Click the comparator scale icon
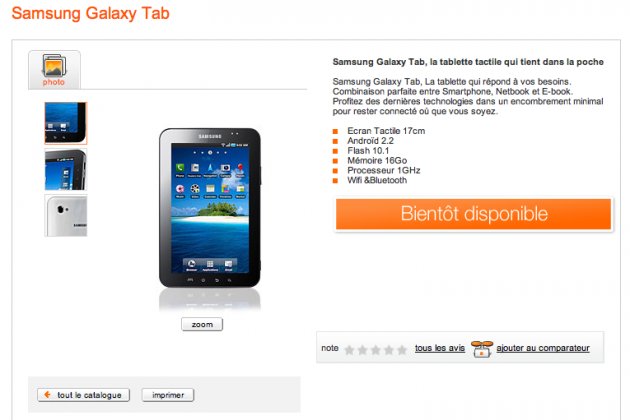This screenshot has height=420, width=630. click(x=482, y=348)
